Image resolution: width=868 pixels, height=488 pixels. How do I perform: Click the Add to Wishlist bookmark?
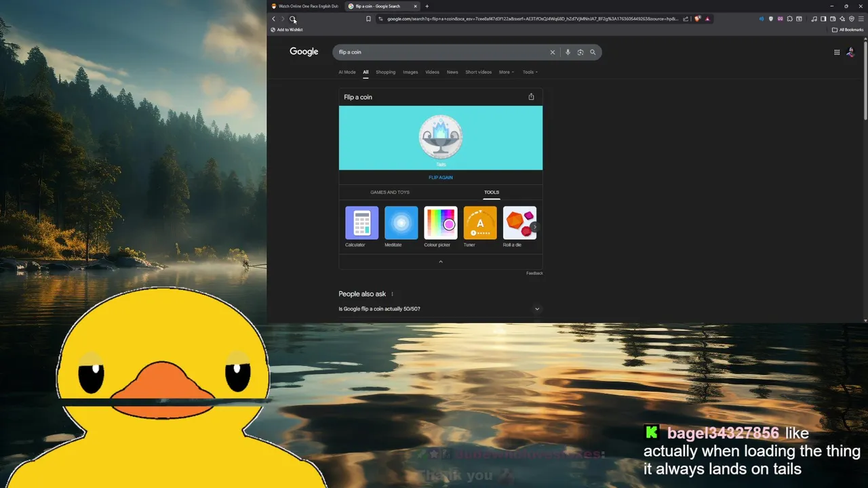[x=287, y=30]
